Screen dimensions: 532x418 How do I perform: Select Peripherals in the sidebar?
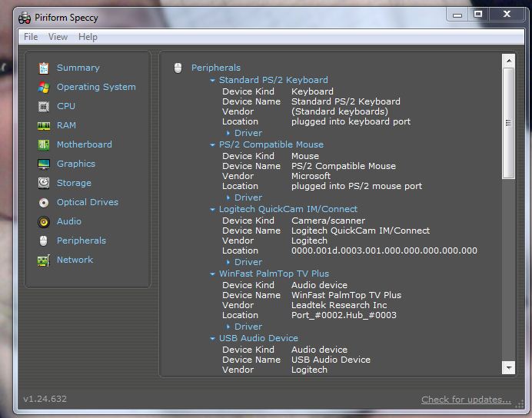(x=81, y=241)
